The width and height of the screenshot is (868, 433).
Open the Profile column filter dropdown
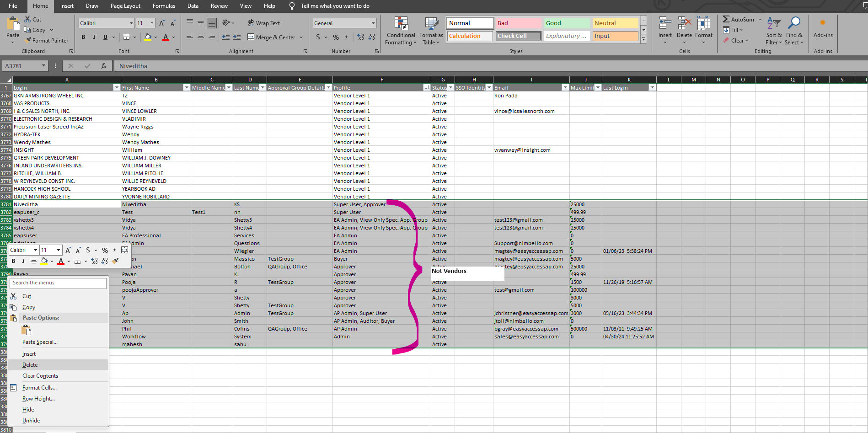tap(427, 87)
